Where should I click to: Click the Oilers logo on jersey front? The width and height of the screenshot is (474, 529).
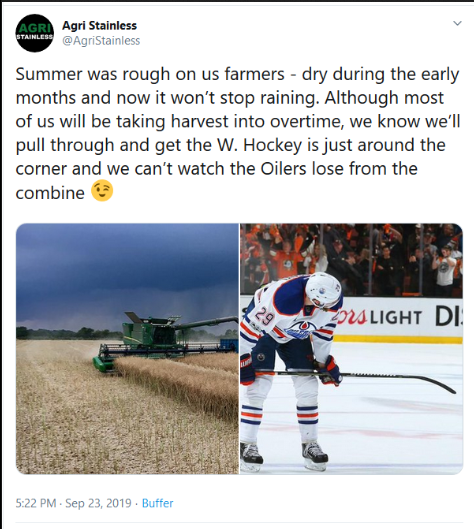coord(300,331)
